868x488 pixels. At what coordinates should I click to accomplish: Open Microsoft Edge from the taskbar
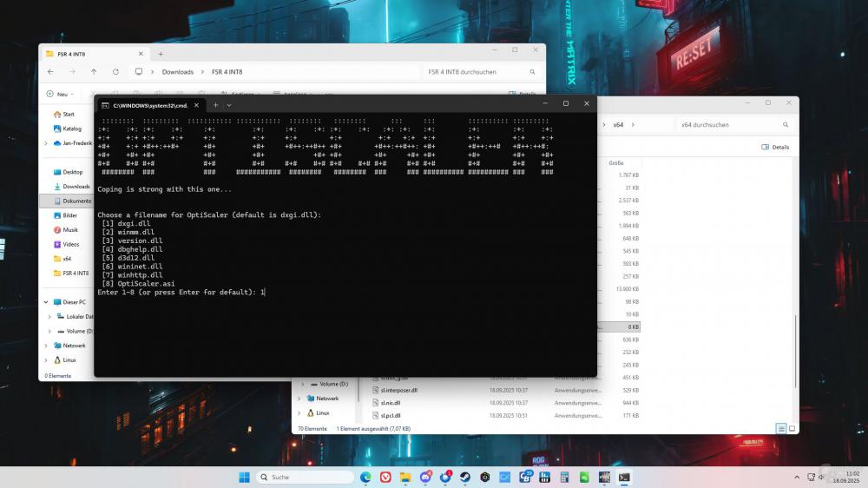pos(365,478)
